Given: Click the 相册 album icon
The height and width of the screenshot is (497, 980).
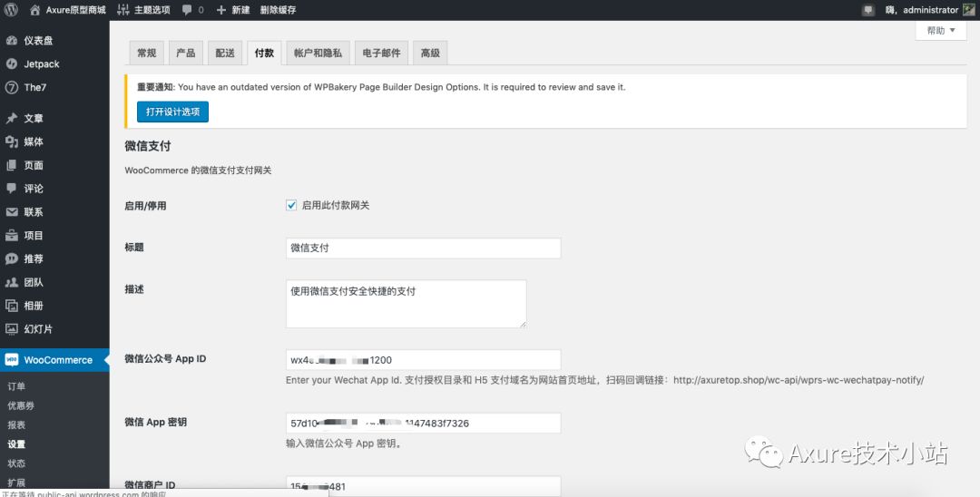Looking at the screenshot, I should coord(11,306).
